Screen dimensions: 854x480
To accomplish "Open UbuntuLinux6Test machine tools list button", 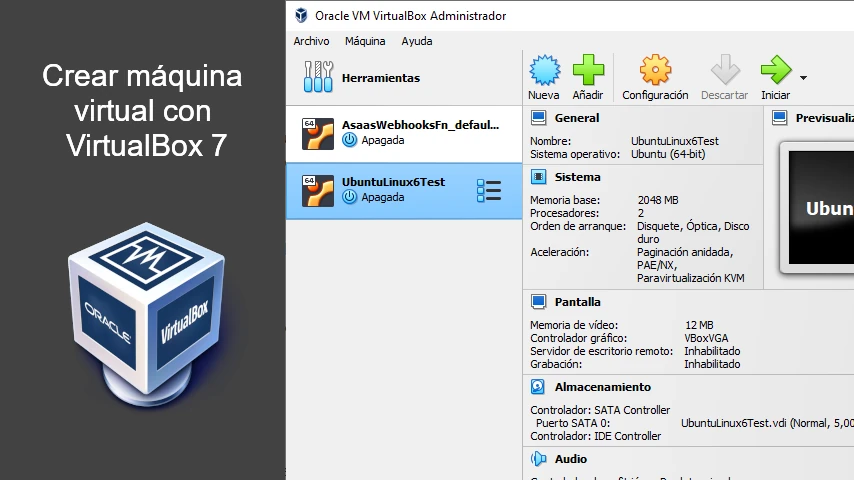I will point(489,191).
